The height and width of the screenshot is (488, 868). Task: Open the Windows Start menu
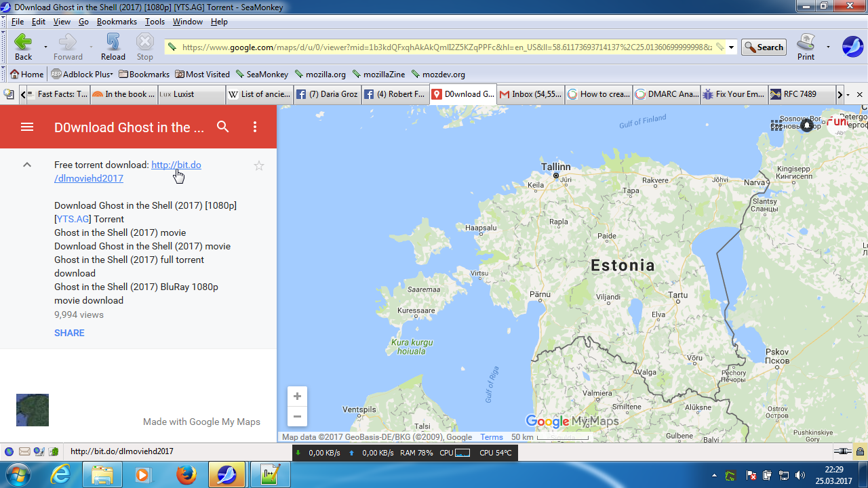pyautogui.click(x=16, y=474)
